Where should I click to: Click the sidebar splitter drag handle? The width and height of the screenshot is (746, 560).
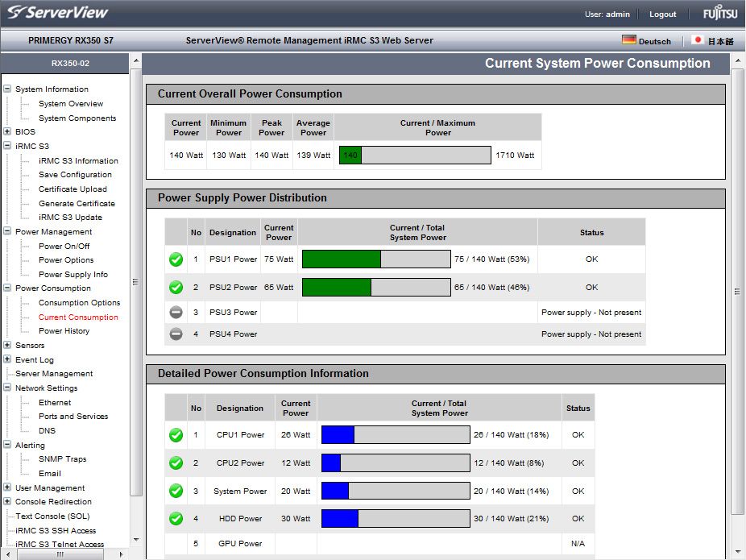[x=135, y=282]
